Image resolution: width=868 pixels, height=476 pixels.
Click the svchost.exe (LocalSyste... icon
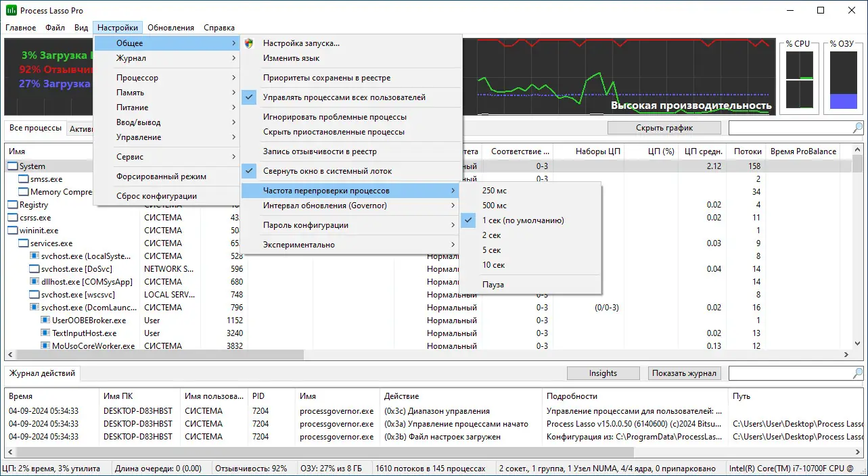click(x=35, y=256)
